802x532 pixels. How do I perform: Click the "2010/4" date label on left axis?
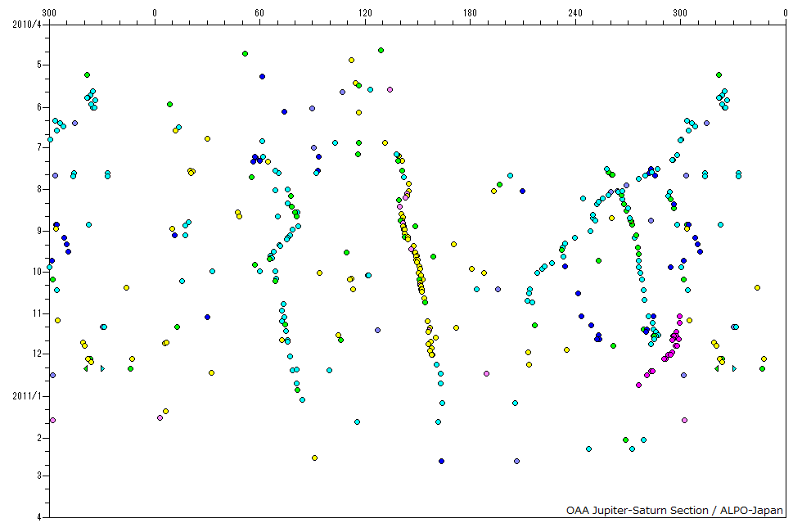coord(26,24)
